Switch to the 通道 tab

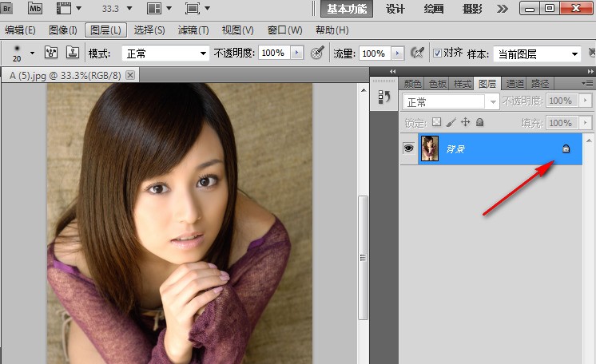[515, 83]
